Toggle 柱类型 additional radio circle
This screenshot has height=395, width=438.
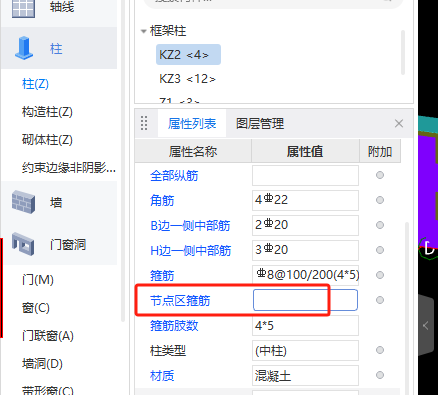coord(380,350)
